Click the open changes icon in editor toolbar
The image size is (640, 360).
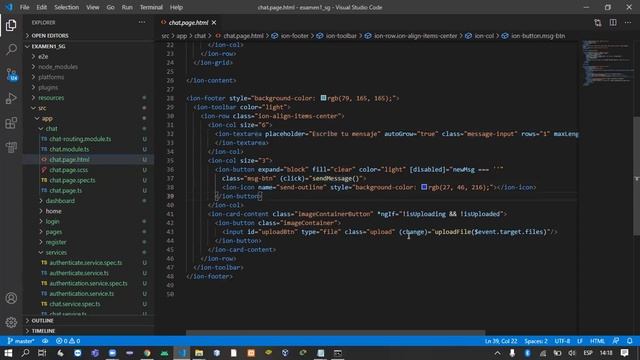[x=598, y=23]
